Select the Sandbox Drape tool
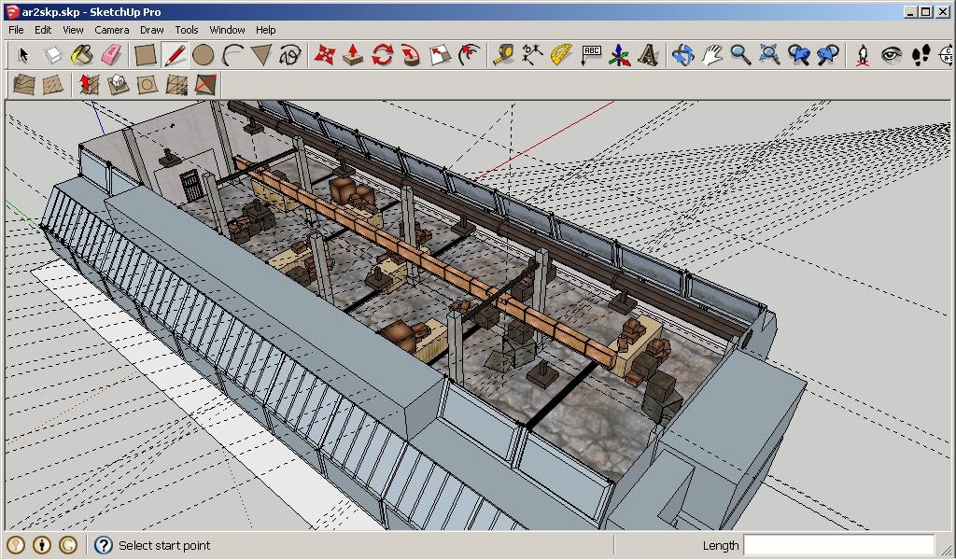This screenshot has width=956, height=560. point(148,84)
